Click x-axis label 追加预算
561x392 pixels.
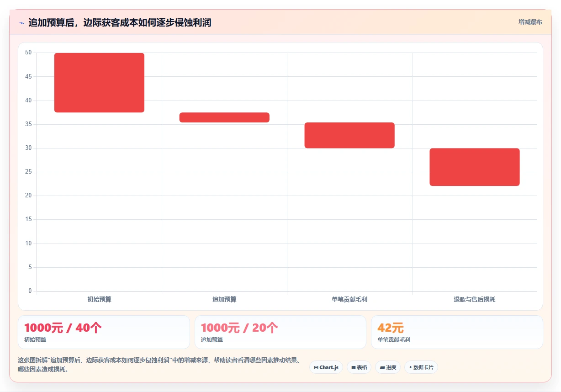(224, 300)
